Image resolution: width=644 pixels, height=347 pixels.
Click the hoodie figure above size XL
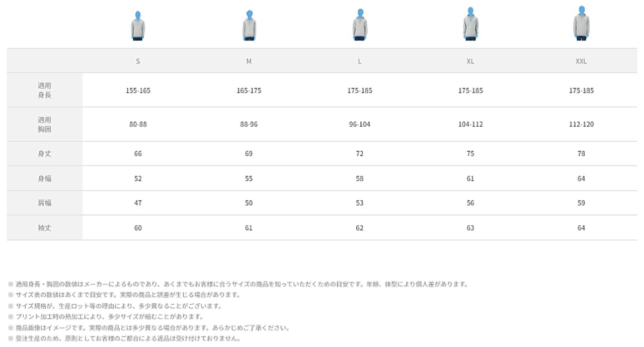470,24
